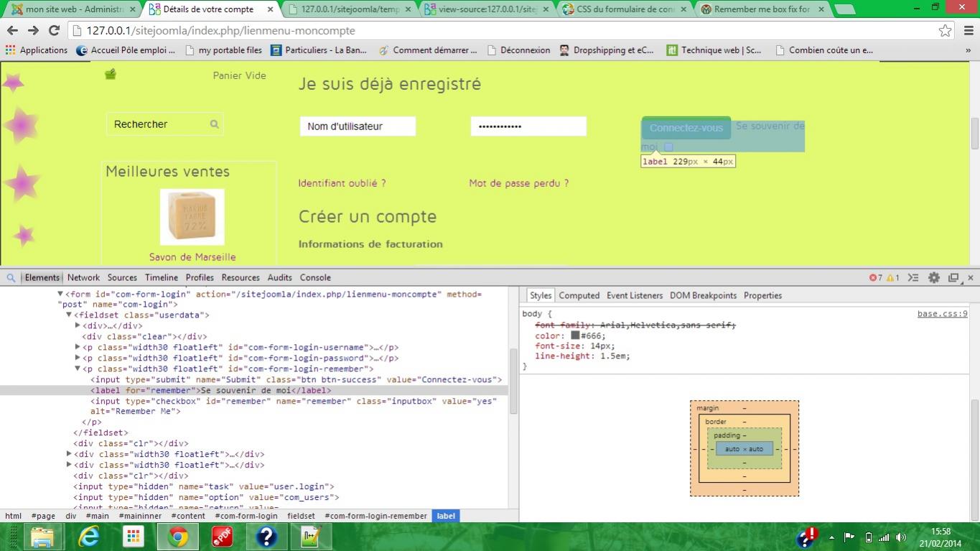
Task: Switch to Chrome in the taskbar
Action: (178, 537)
